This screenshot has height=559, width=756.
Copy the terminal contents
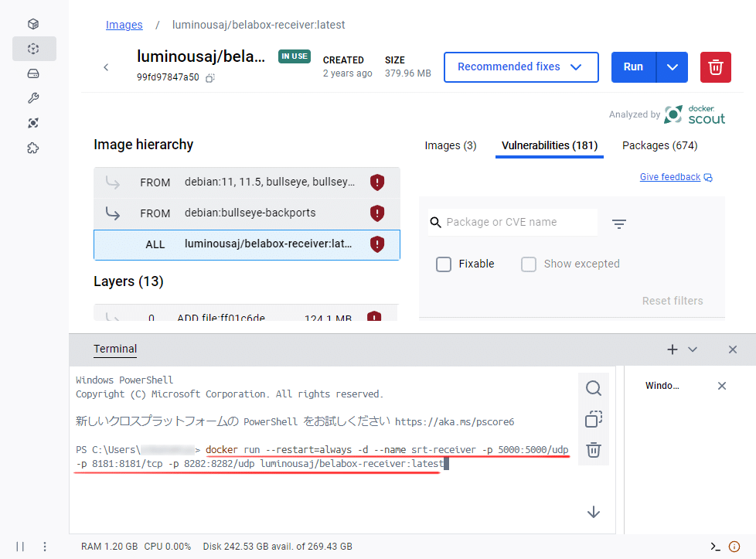[x=594, y=419]
